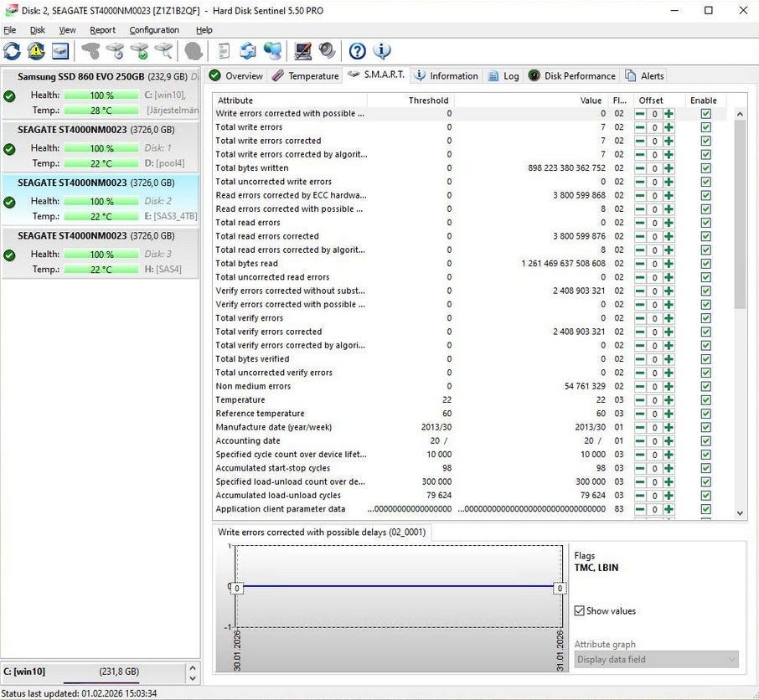The width and height of the screenshot is (759, 700).
Task: Click the network computers toolbar icon
Action: [x=272, y=51]
